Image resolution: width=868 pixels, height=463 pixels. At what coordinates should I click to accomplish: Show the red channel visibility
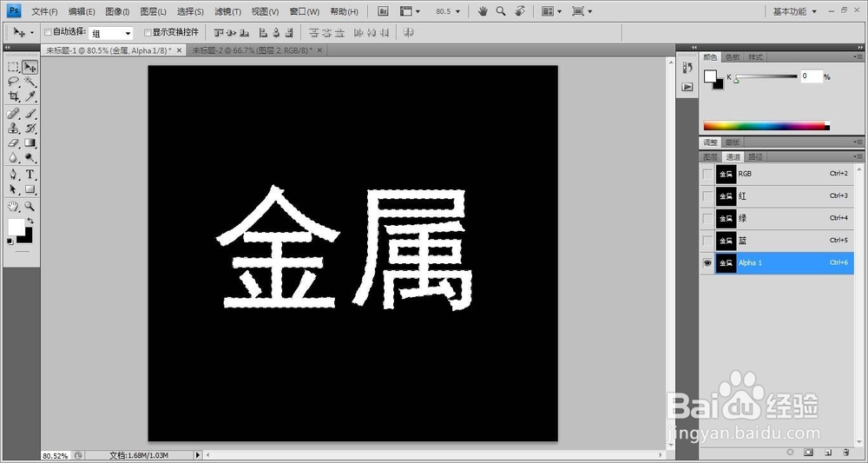(707, 196)
